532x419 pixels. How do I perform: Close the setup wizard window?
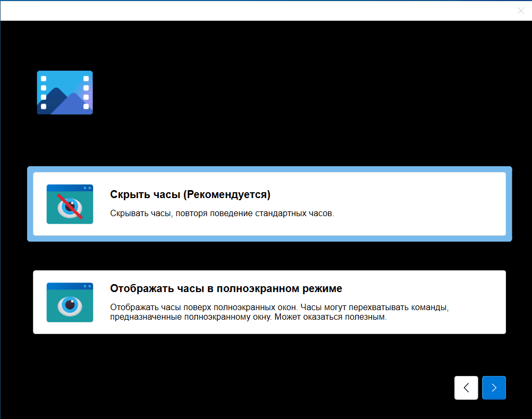pos(521,11)
